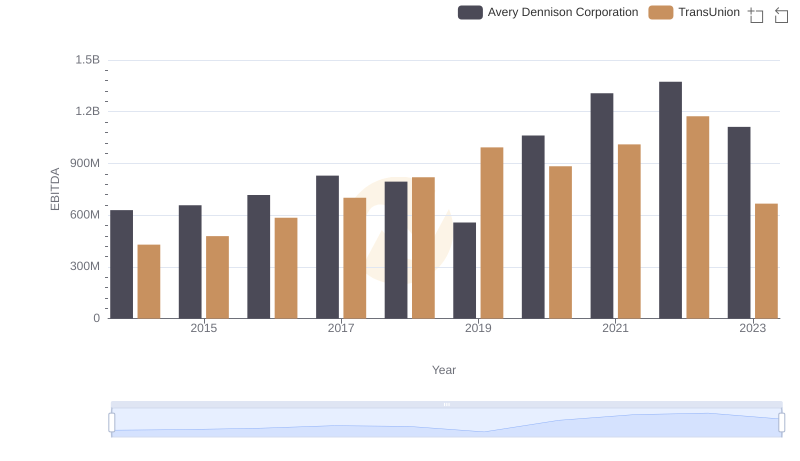Click the Avery Dennison bar for 2020

coord(533,227)
